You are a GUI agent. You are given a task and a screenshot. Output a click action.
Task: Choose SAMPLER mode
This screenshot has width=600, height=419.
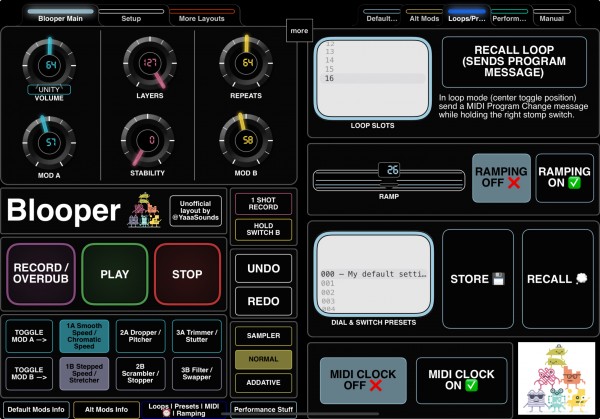263,336
